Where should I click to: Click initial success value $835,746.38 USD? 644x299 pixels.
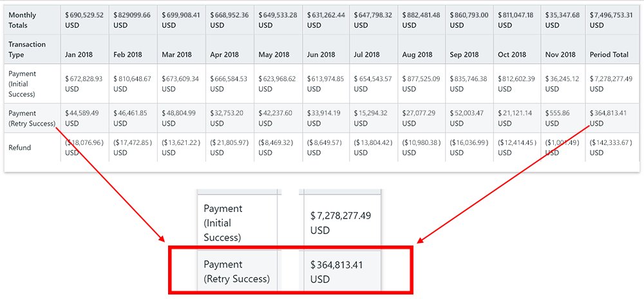coord(469,84)
